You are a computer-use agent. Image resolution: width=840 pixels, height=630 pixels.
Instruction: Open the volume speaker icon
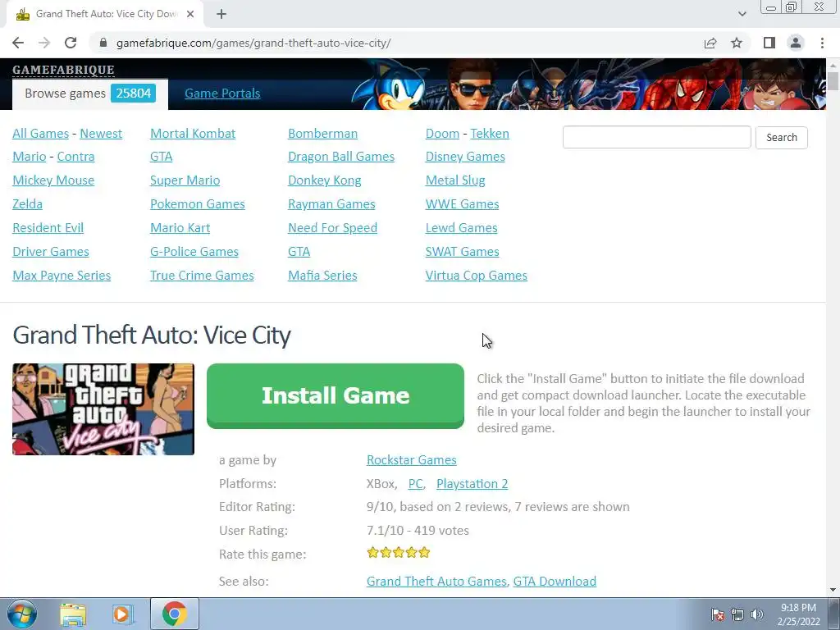click(757, 614)
